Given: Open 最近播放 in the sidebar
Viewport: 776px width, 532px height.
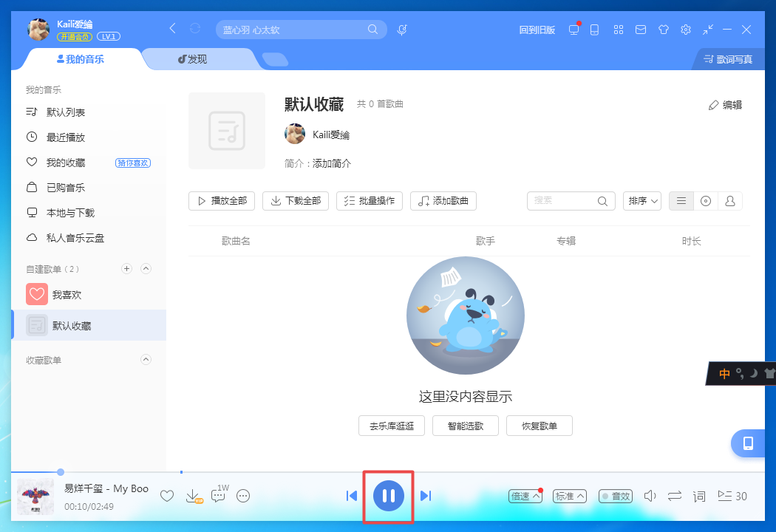Looking at the screenshot, I should pyautogui.click(x=66, y=137).
